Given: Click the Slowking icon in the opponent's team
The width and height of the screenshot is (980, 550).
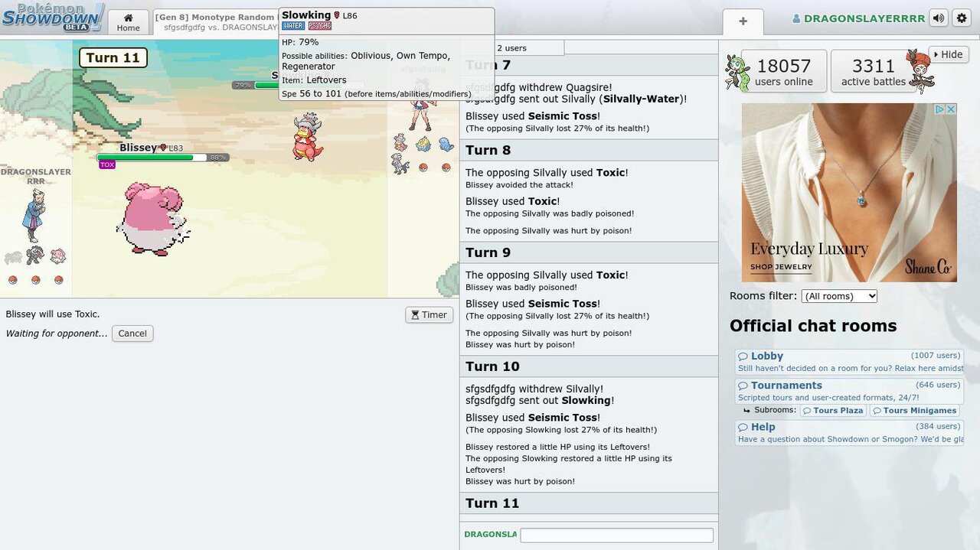Looking at the screenshot, I should (x=400, y=143).
